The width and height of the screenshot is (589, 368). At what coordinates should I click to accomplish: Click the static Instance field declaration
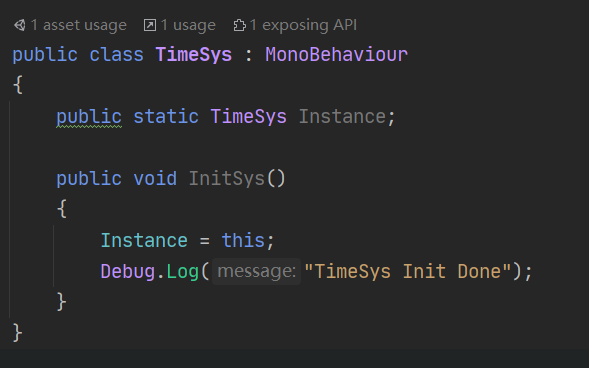(342, 117)
